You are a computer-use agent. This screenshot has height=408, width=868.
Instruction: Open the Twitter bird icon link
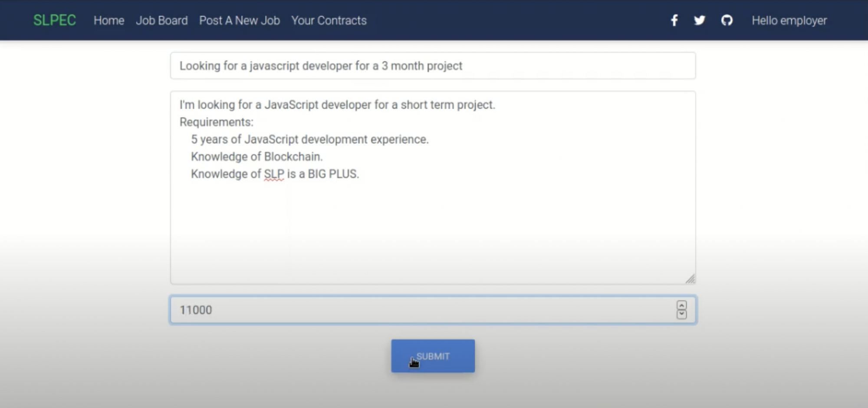point(699,20)
